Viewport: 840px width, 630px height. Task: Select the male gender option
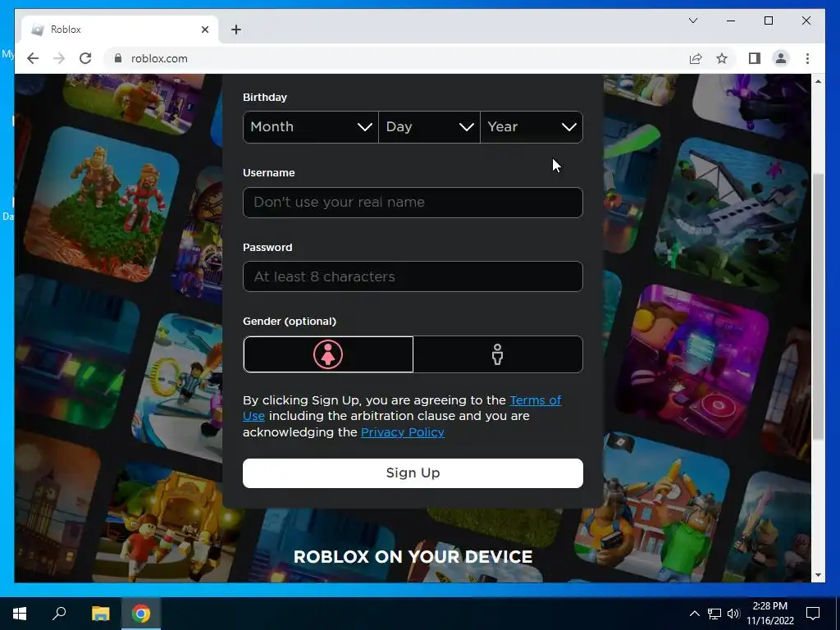pos(498,354)
